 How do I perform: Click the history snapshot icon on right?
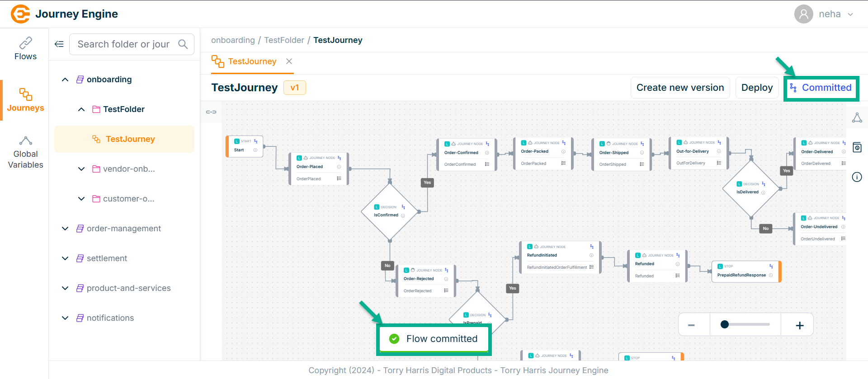[857, 147]
